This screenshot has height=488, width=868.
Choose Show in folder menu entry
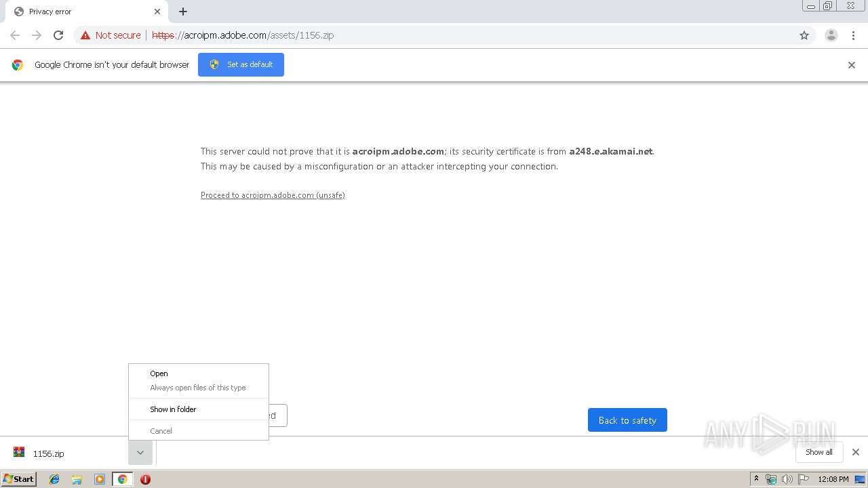[199, 409]
